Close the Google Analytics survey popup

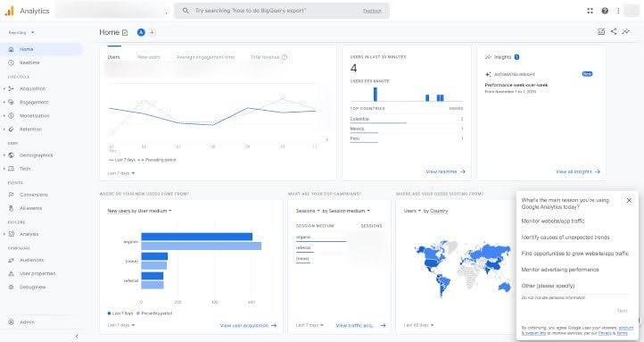tap(629, 201)
